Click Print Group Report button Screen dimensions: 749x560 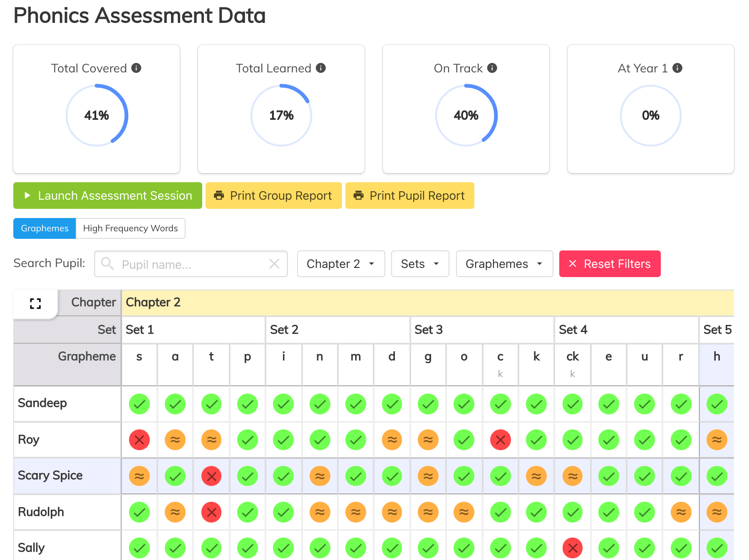click(x=274, y=196)
